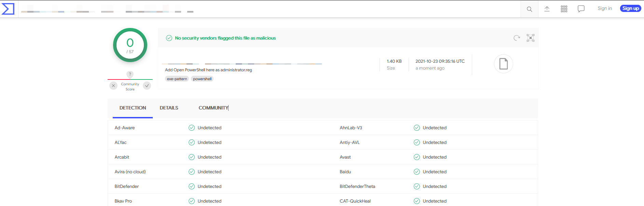Image resolution: width=644 pixels, height=206 pixels.
Task: Click the Sign in link
Action: (x=604, y=9)
